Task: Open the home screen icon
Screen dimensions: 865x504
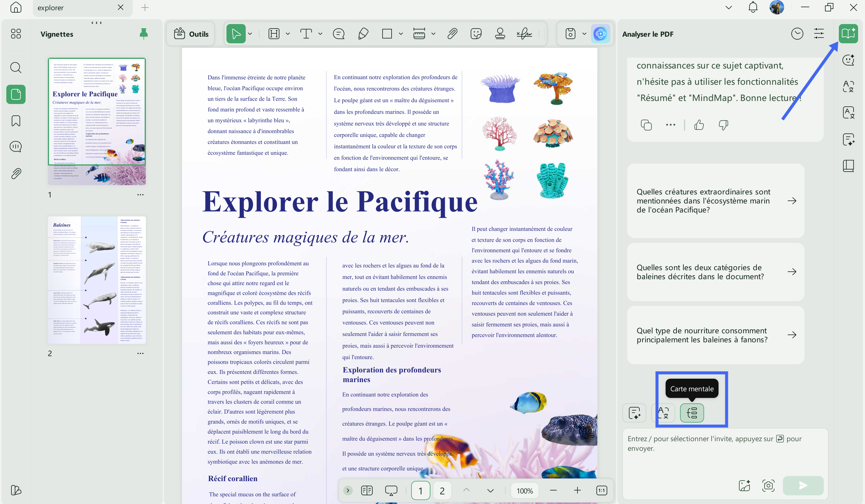Action: [x=16, y=7]
